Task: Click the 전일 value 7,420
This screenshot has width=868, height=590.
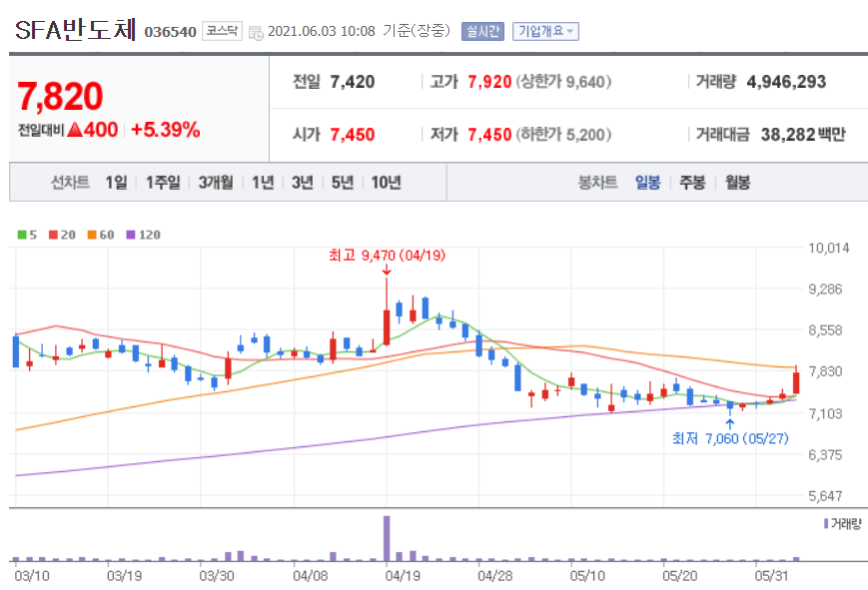Action: click(353, 82)
